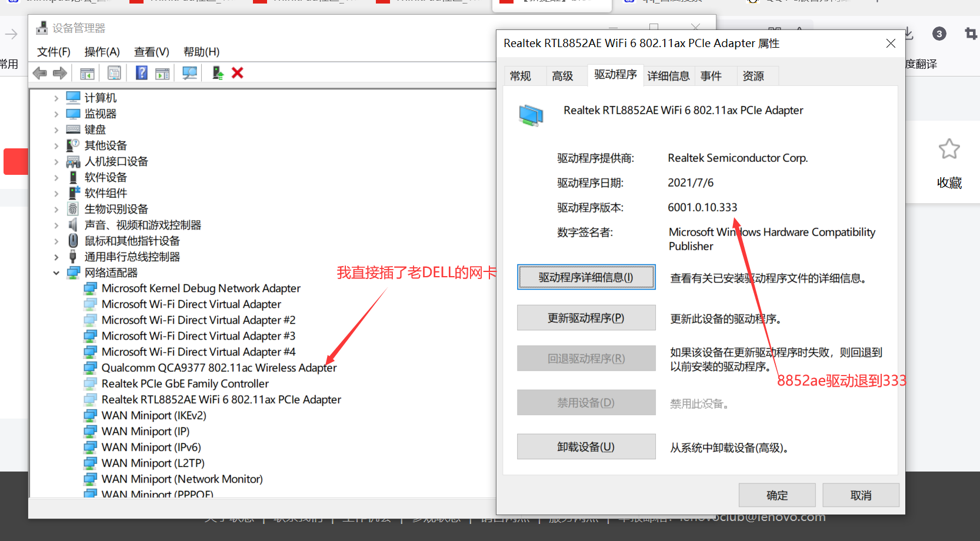Open the 操作(A) menu
Screen dimensions: 980x541
pos(102,52)
